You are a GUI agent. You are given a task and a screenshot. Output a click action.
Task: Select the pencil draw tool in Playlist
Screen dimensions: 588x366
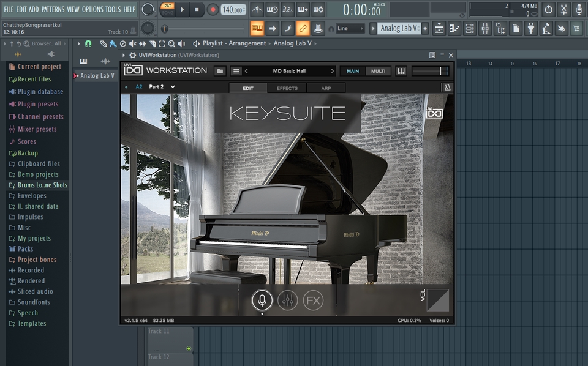[103, 43]
